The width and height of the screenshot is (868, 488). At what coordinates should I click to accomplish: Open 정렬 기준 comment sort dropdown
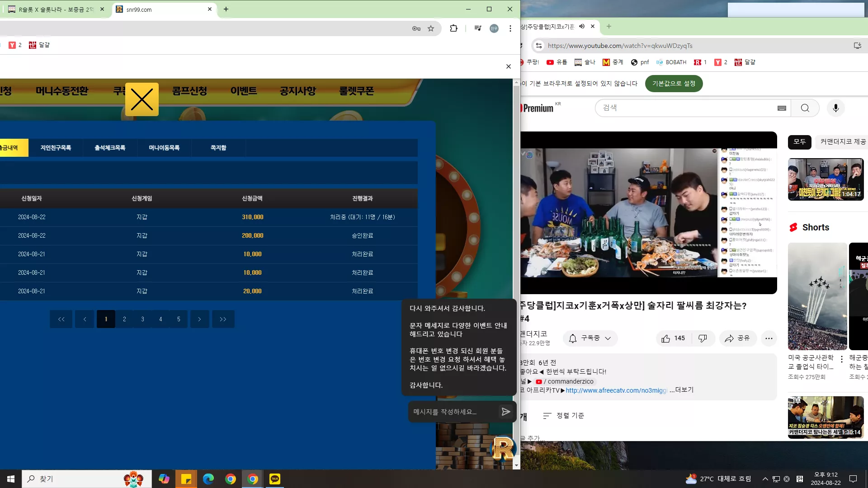564,416
